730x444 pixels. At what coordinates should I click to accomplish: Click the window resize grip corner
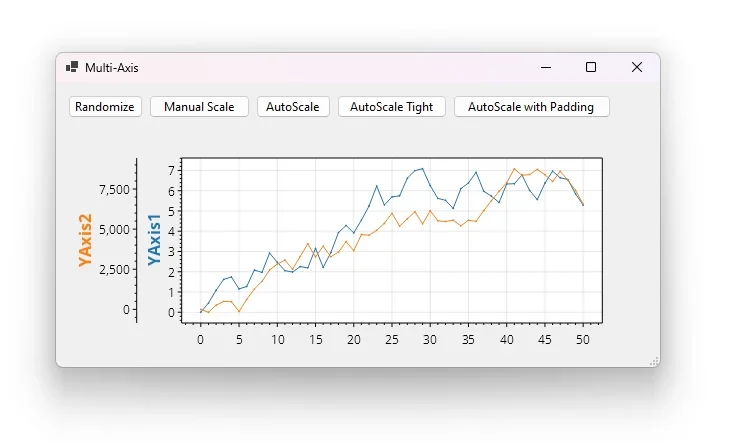point(654,362)
